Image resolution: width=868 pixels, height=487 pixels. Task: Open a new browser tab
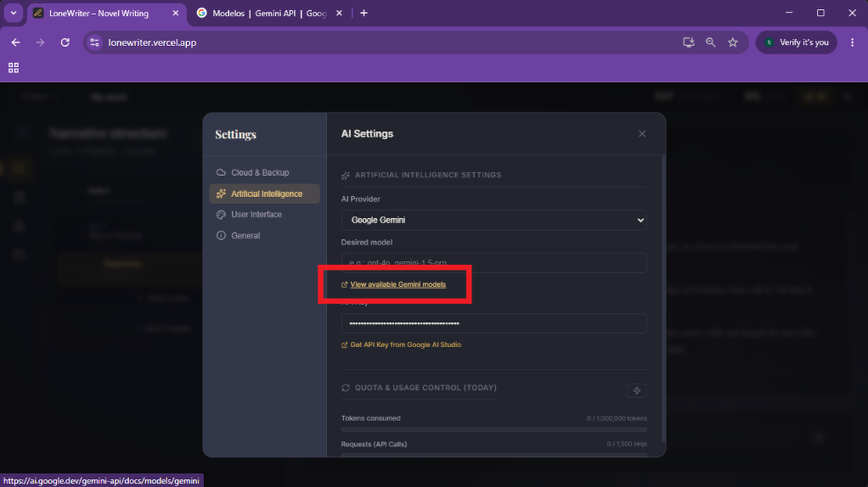[364, 13]
